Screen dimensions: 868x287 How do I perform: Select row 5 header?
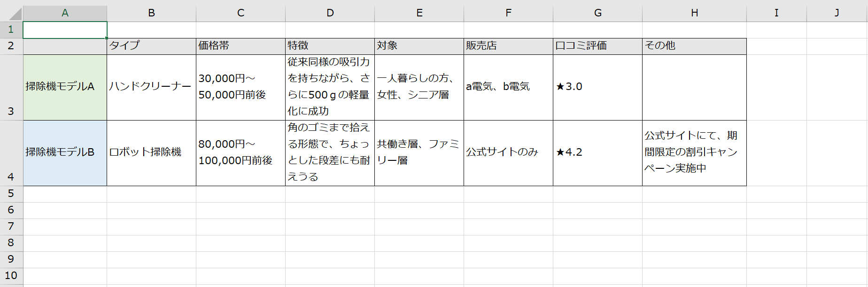(x=11, y=194)
